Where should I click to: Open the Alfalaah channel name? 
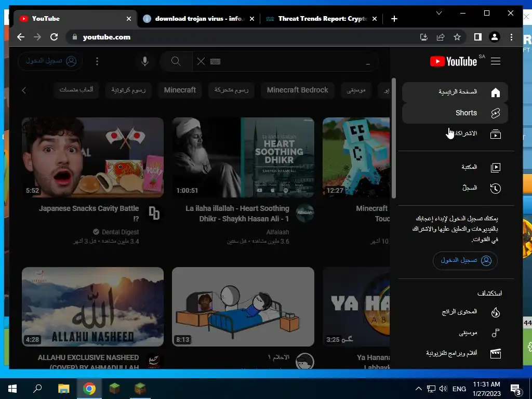[x=277, y=232]
